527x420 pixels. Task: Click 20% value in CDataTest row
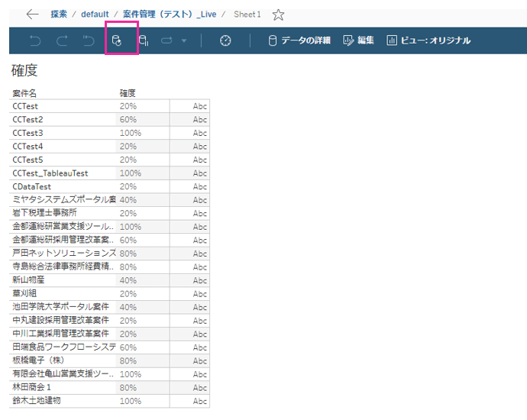[x=128, y=186]
